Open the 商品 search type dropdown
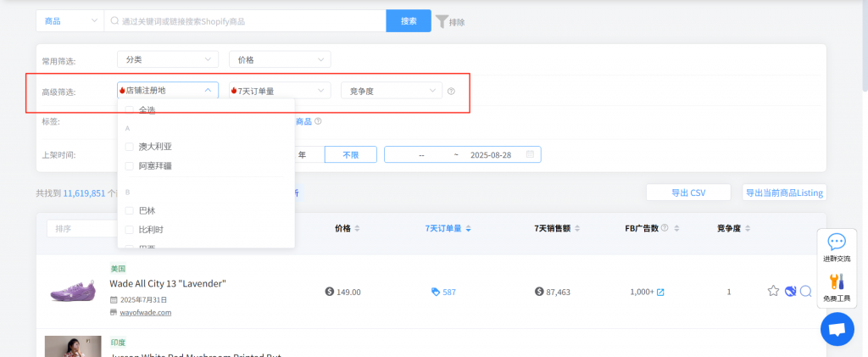The image size is (868, 357). 70,21
